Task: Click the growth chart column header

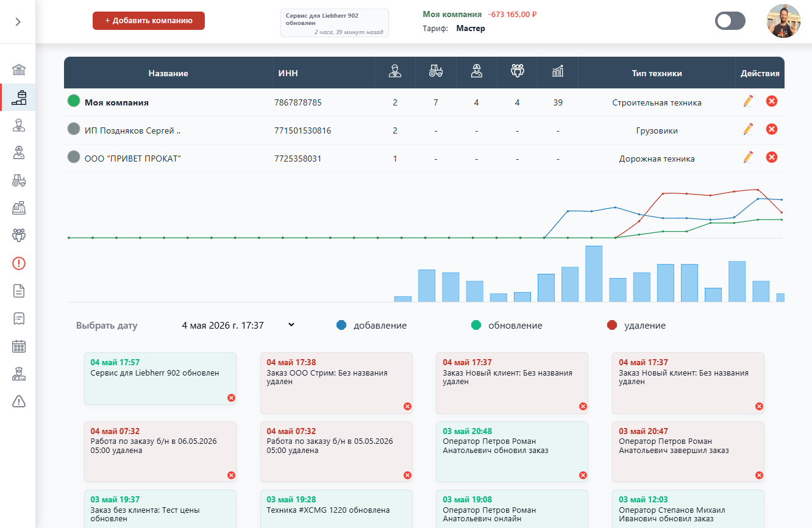Action: (558, 72)
